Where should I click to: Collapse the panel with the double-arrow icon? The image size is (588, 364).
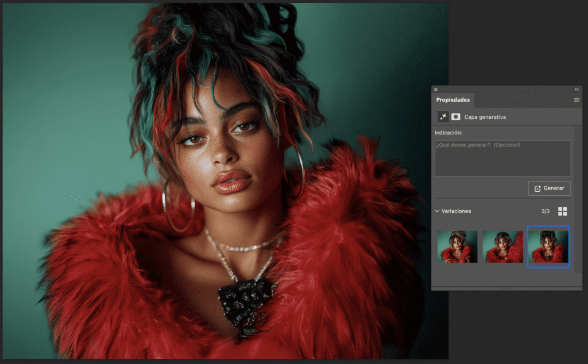[577, 90]
